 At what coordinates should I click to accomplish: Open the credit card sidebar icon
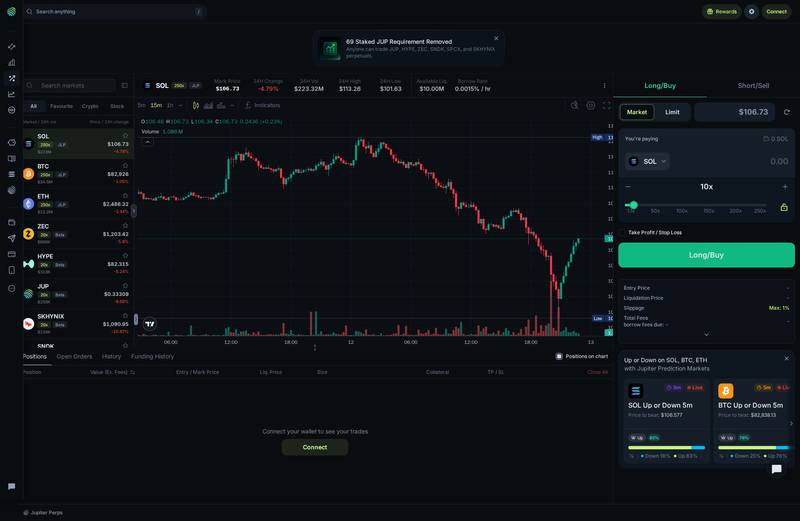pyautogui.click(x=12, y=254)
